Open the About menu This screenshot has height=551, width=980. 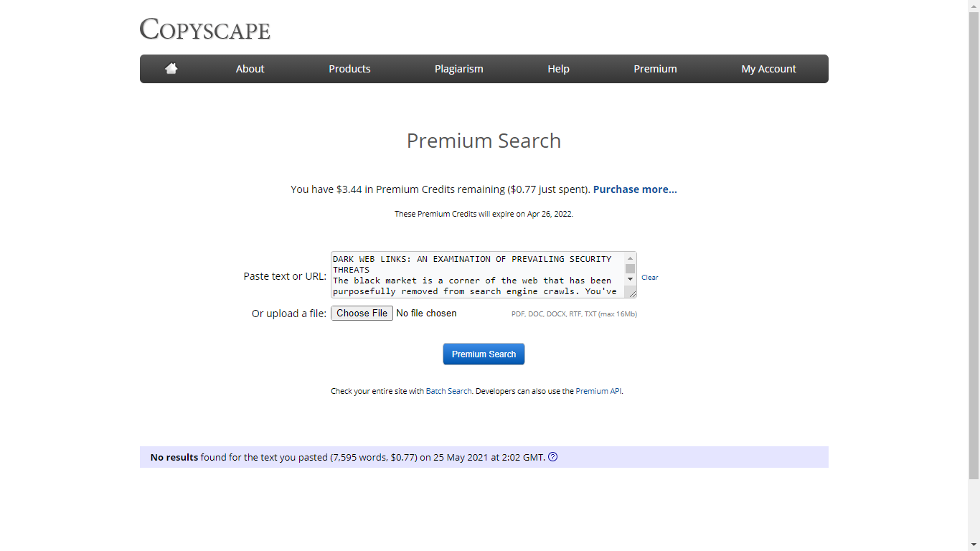[250, 69]
